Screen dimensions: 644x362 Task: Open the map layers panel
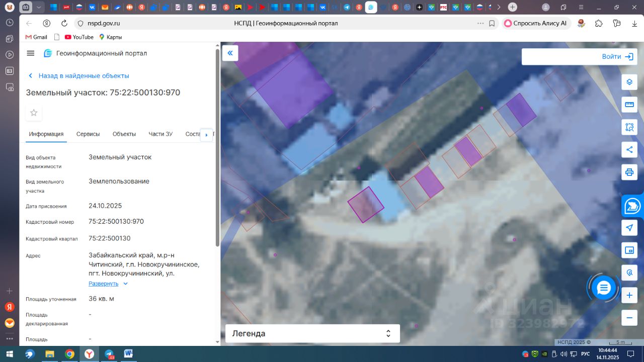click(629, 82)
